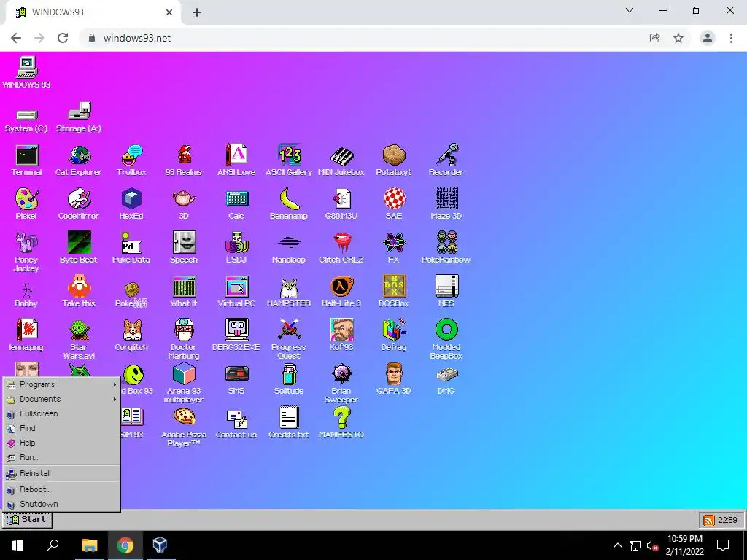Open Maze 3D icon
This screenshot has height=560, width=747.
point(446,204)
